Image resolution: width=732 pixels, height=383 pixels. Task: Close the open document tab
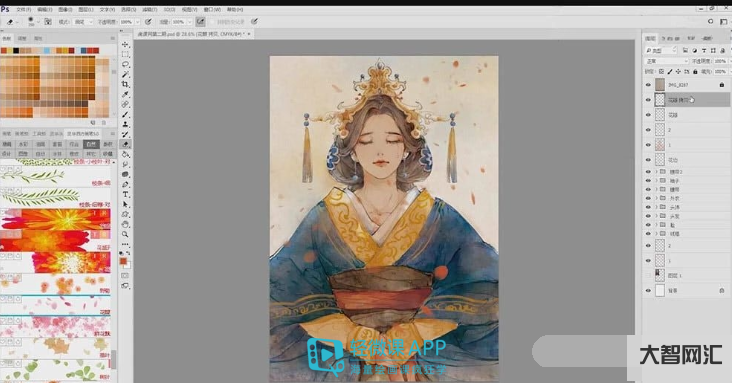249,34
